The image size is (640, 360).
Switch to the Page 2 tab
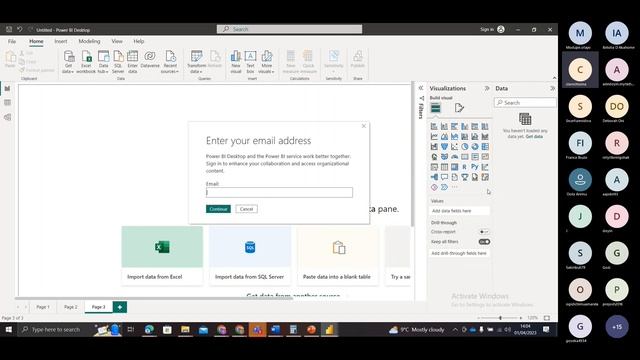tap(71, 307)
